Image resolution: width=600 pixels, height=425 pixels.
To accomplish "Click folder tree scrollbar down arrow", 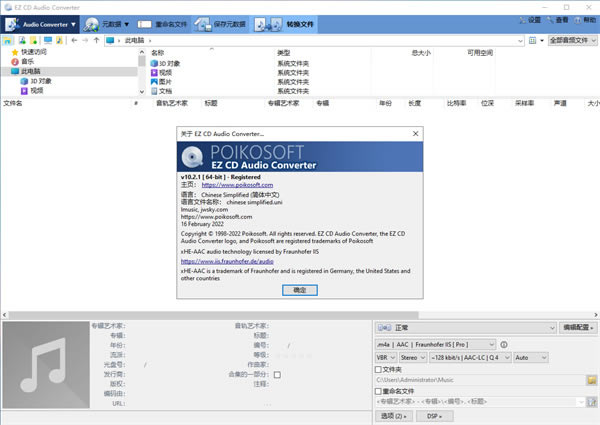I will 142,92.
